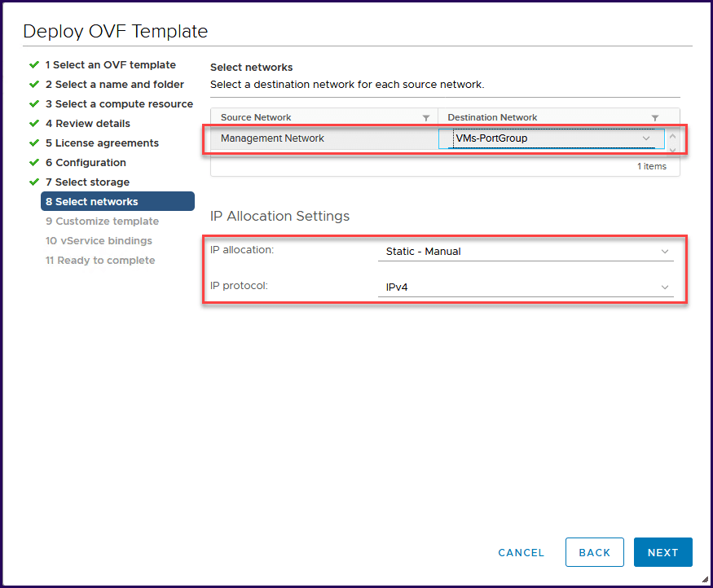Click the CANCEL button
Viewport: 713px width, 588px height.
(522, 552)
